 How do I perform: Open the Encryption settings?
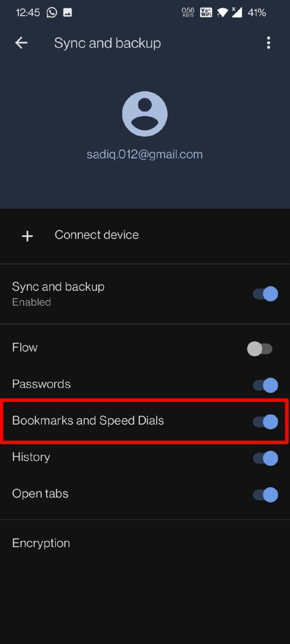(41, 543)
